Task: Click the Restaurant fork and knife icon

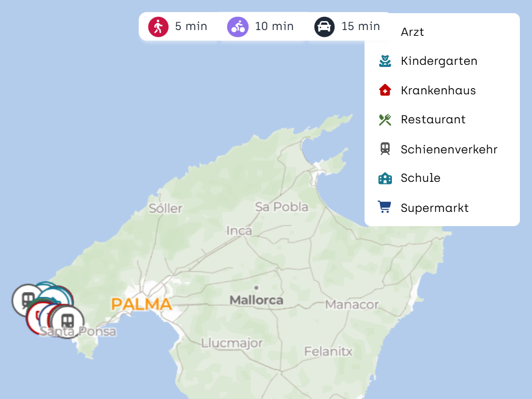Action: pyautogui.click(x=385, y=120)
